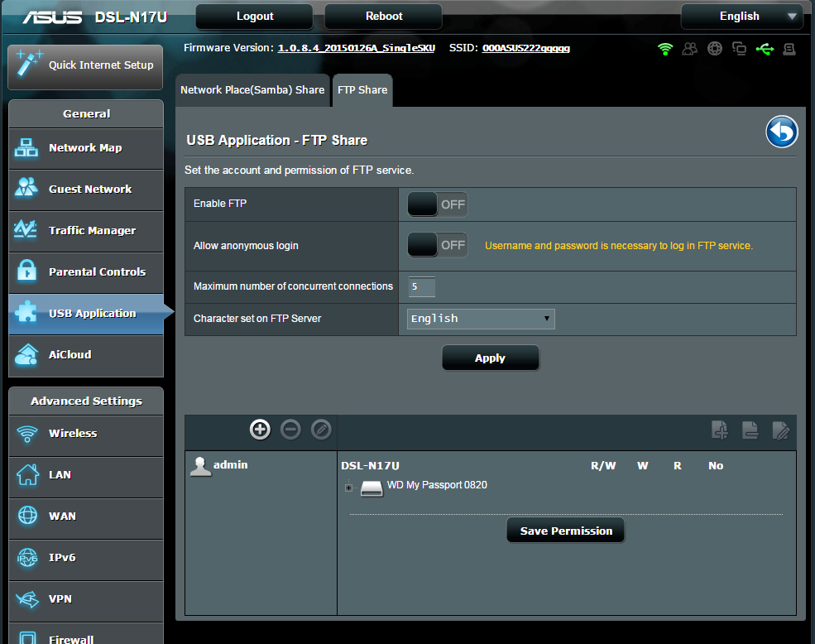Viewport: 815px width, 644px height.
Task: Toggle the Enable FTP switch
Action: tap(437, 204)
